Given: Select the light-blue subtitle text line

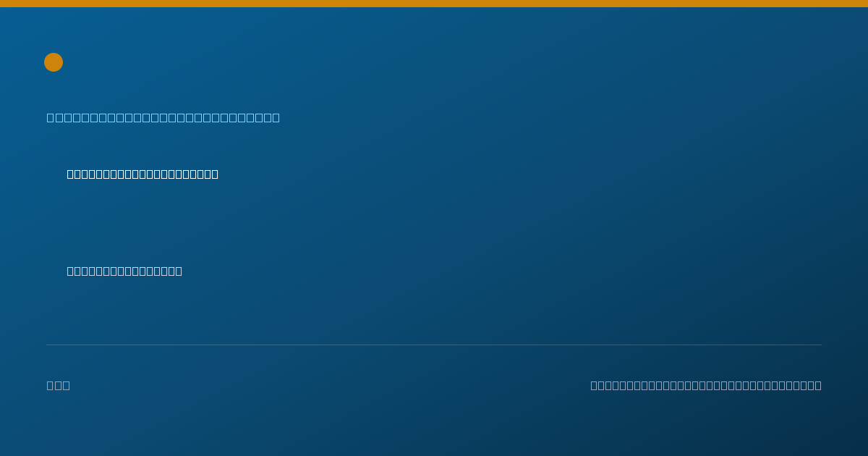Looking at the screenshot, I should [163, 117].
